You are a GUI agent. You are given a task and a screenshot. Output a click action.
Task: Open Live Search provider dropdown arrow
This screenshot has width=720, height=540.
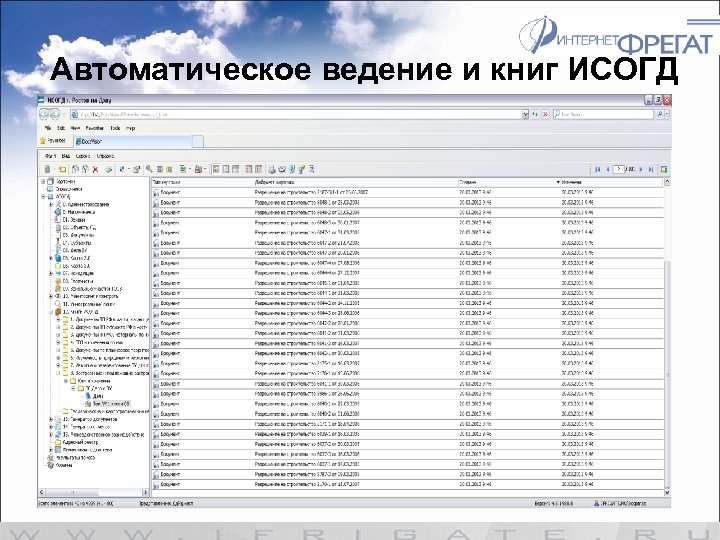pos(667,114)
